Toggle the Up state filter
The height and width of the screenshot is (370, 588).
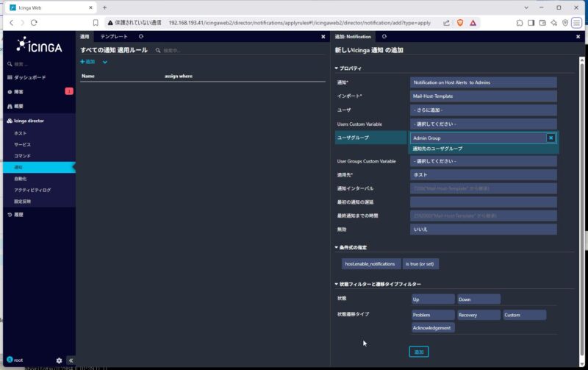pos(433,299)
